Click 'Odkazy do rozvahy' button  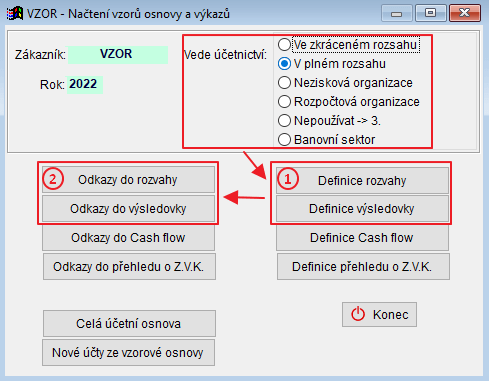[x=128, y=180]
